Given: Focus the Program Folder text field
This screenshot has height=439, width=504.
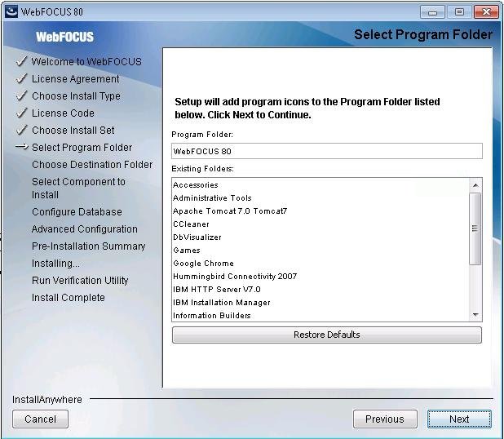Looking at the screenshot, I should [326, 151].
